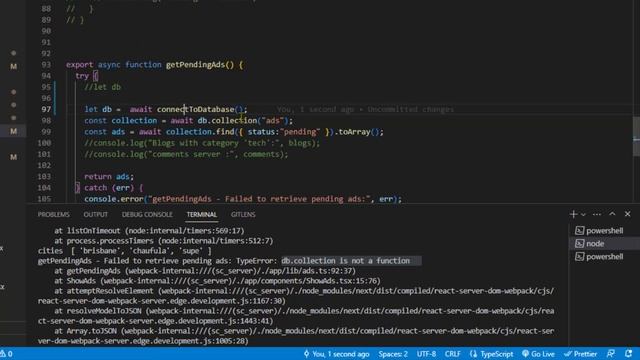Start Go Live server

click(538, 354)
